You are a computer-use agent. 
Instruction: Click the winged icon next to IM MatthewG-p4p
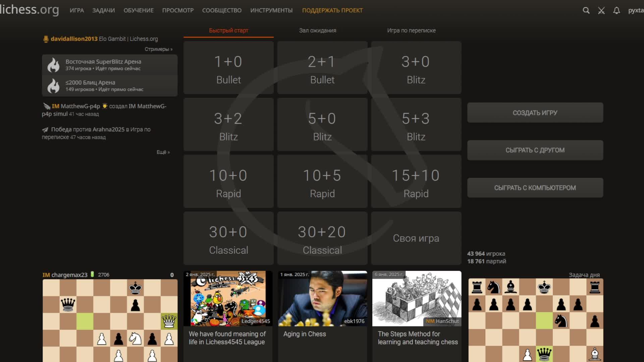[x=47, y=106]
